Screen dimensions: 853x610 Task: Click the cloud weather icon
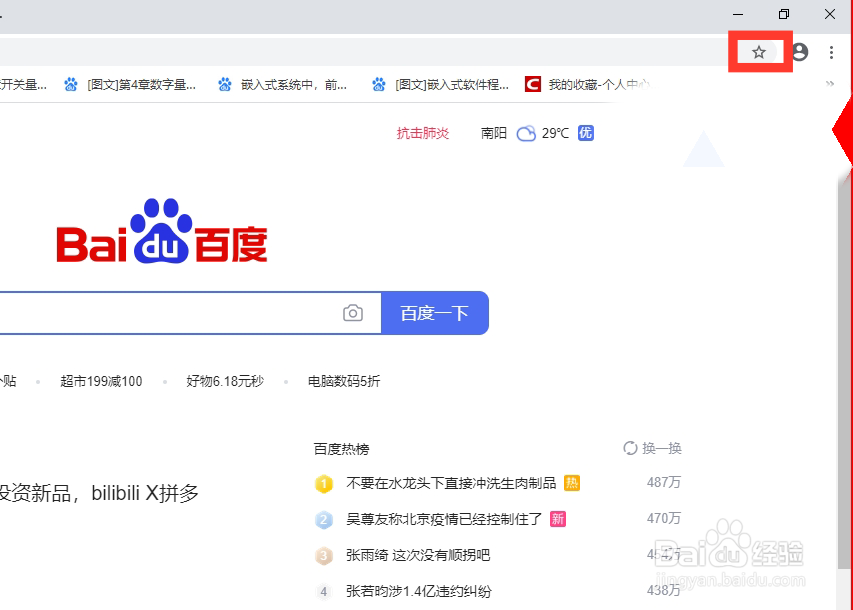[x=526, y=133]
